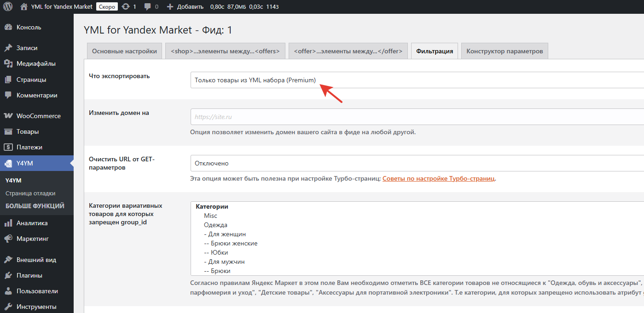The height and width of the screenshot is (313, 644).
Task: Open the Конструктор параметров tab
Action: click(505, 51)
